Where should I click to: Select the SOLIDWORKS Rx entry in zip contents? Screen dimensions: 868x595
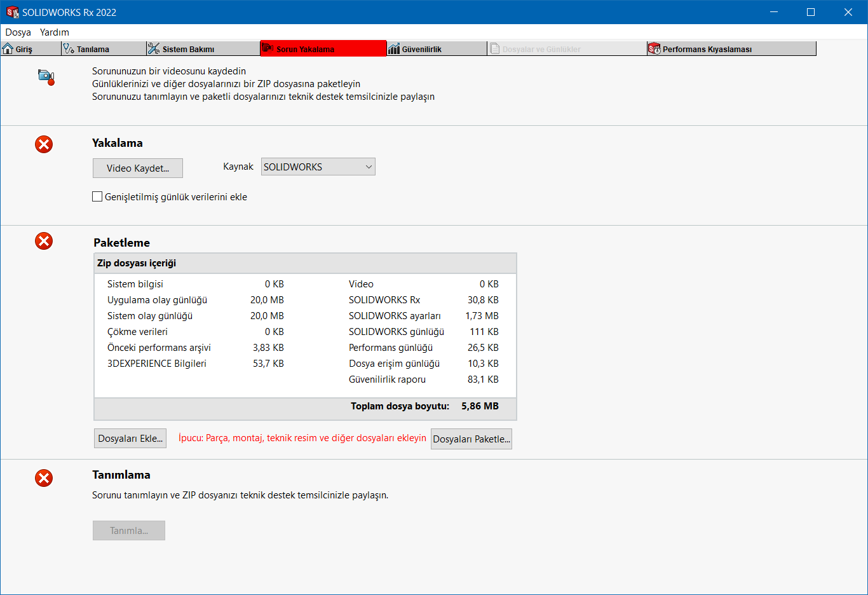(424, 300)
